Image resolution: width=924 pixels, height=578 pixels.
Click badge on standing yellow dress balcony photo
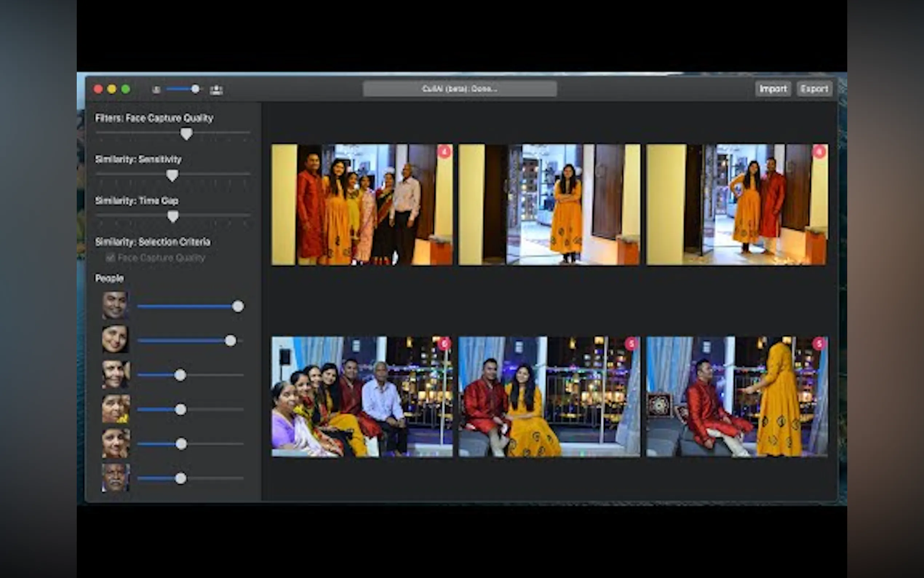pos(819,344)
